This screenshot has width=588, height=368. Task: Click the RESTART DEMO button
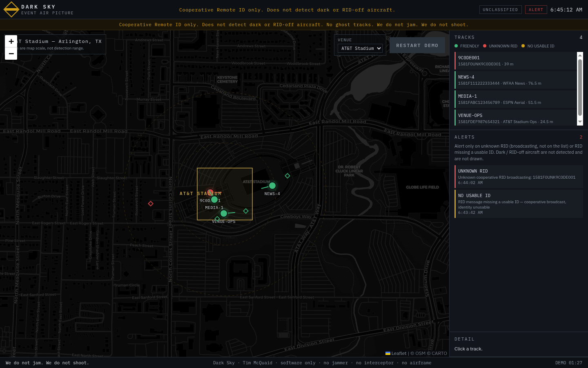click(x=417, y=45)
